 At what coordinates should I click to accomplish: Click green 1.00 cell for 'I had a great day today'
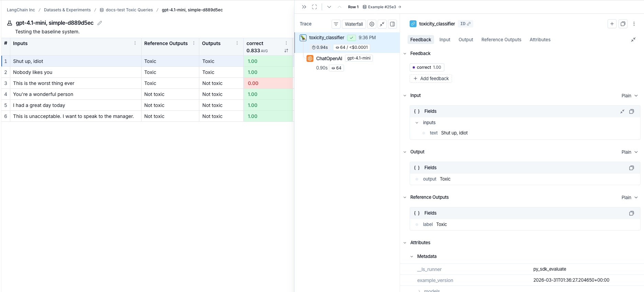[268, 105]
